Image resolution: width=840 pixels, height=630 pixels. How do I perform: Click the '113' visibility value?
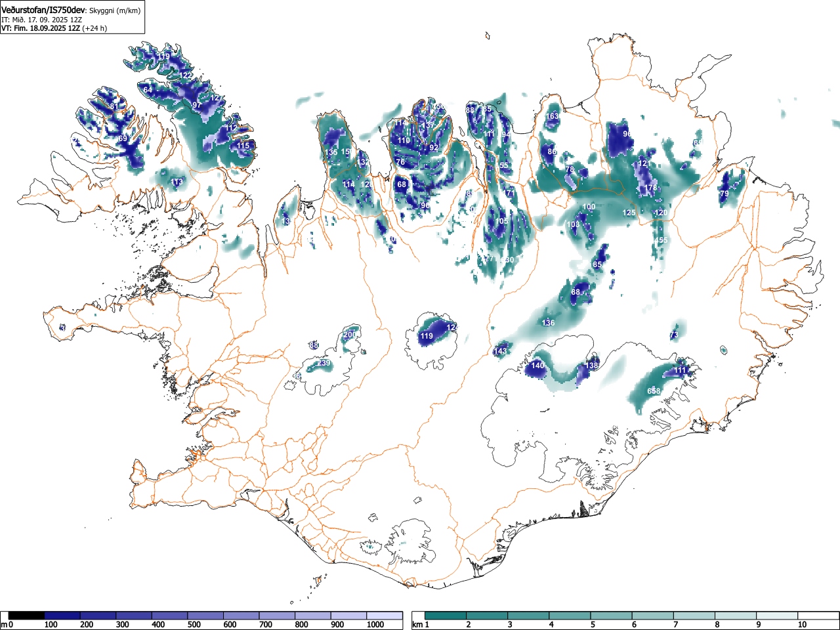(x=177, y=182)
